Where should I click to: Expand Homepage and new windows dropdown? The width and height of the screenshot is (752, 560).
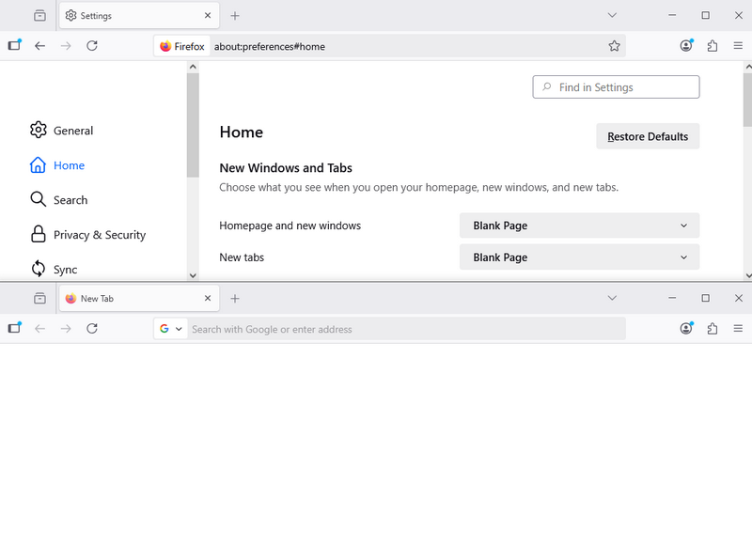point(579,226)
